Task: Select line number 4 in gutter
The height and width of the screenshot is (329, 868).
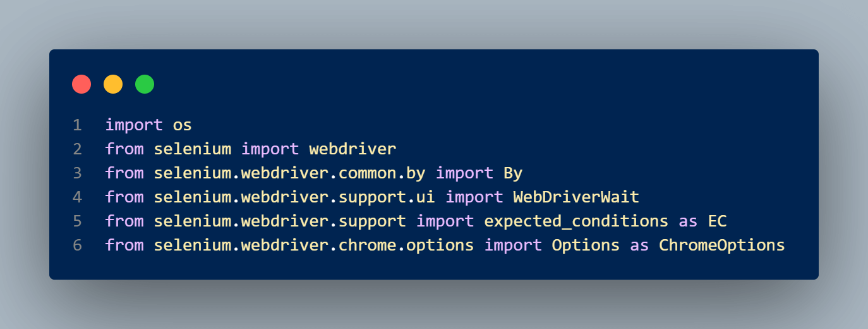Action: [x=77, y=197]
